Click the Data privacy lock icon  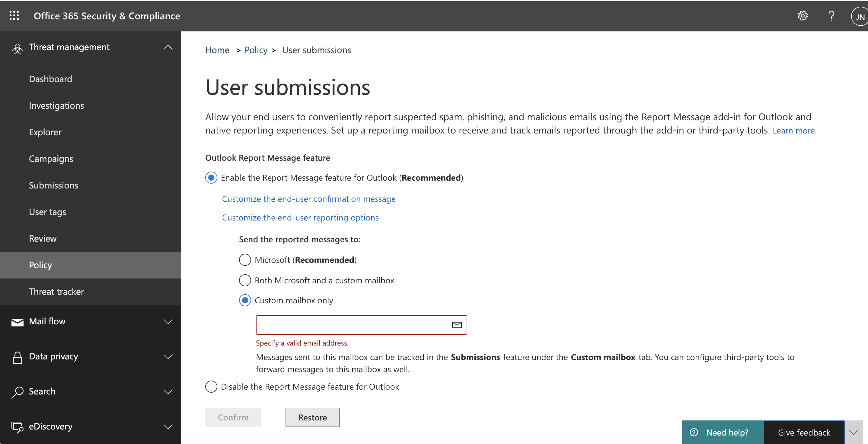[17, 357]
